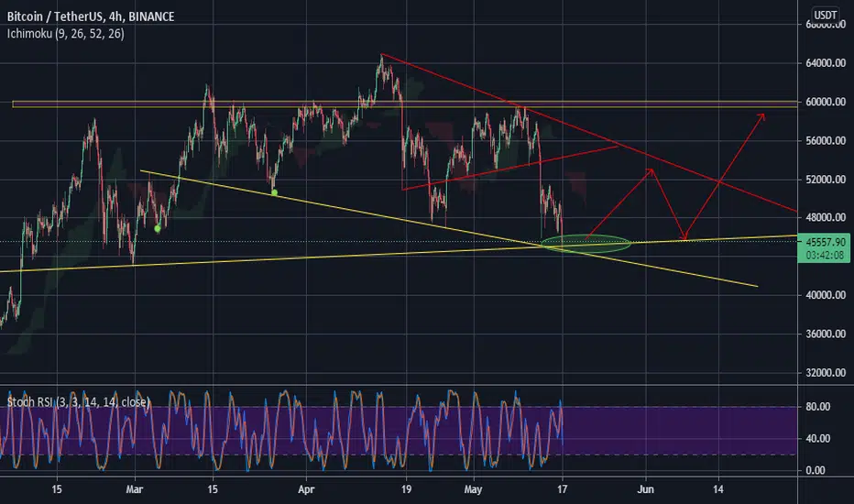Click the 36000.00 price axis label
854x504 pixels.
(826, 334)
